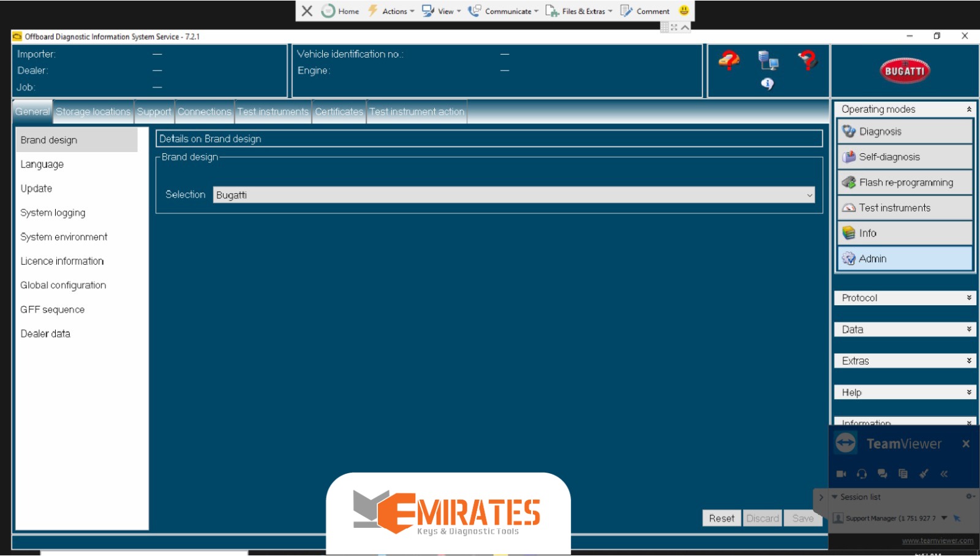Collapse the Operating modes section

(968, 109)
